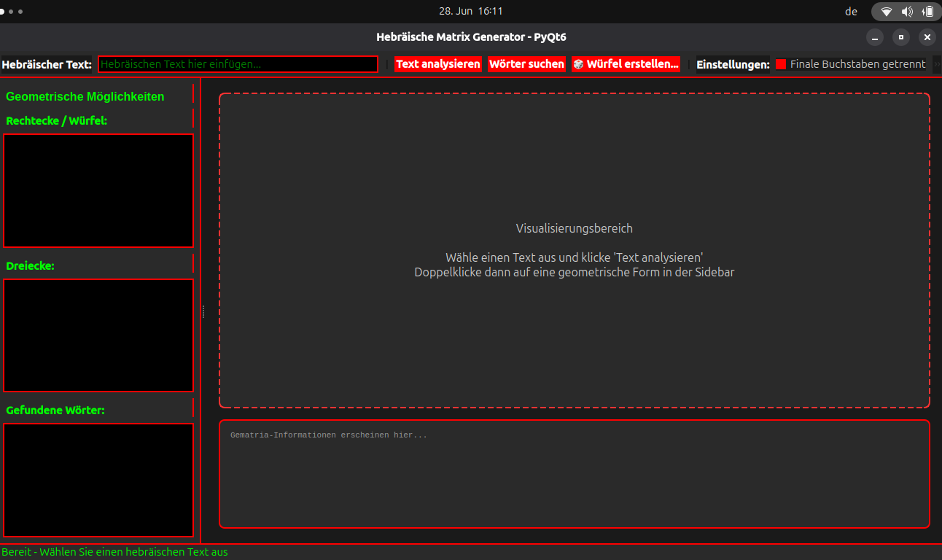The image size is (942, 560).
Task: Click the 'Doppelklicke dann auf eine geometrische Form' line
Action: coord(575,272)
